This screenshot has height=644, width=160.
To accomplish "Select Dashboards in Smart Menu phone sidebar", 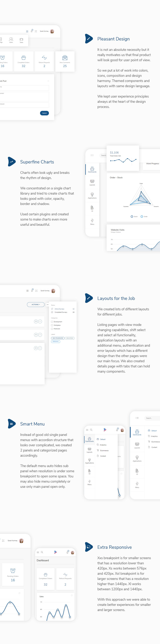I will (89, 440).
